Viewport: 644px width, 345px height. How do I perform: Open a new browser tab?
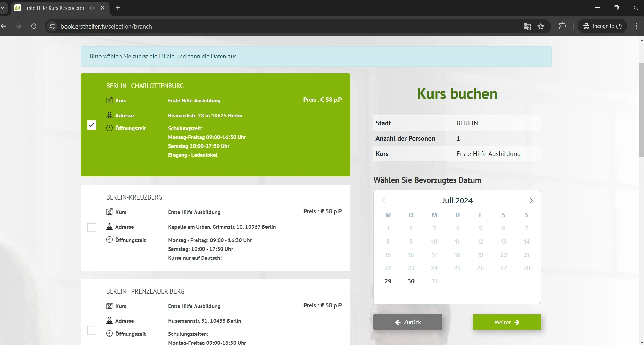tap(118, 8)
